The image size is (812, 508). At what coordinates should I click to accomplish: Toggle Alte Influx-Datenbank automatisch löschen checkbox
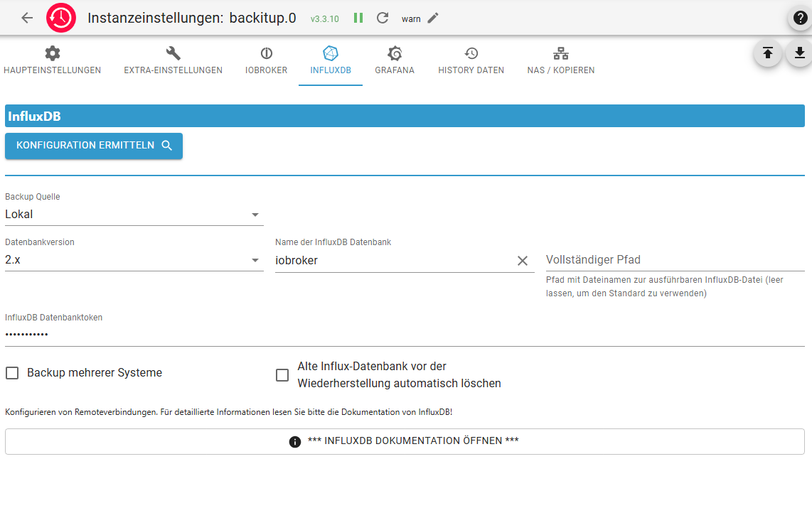click(282, 375)
